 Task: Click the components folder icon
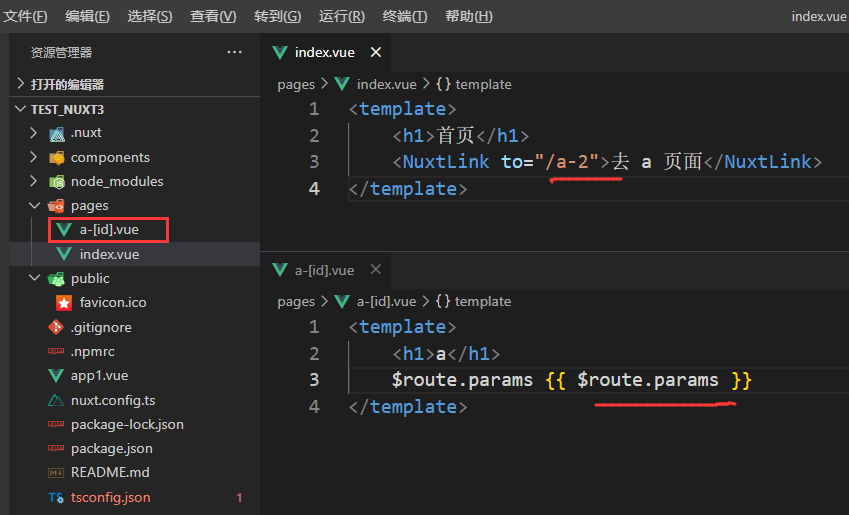(x=56, y=158)
